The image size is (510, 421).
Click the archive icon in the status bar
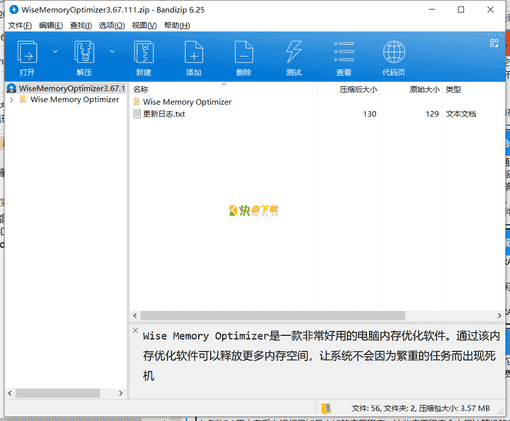[x=326, y=408]
